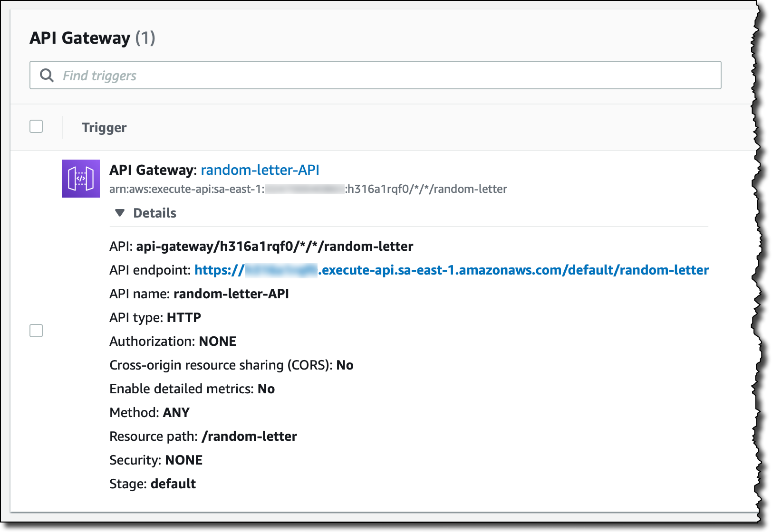Open the random-letter-API link
Screen dimensions: 772x532
coord(260,170)
